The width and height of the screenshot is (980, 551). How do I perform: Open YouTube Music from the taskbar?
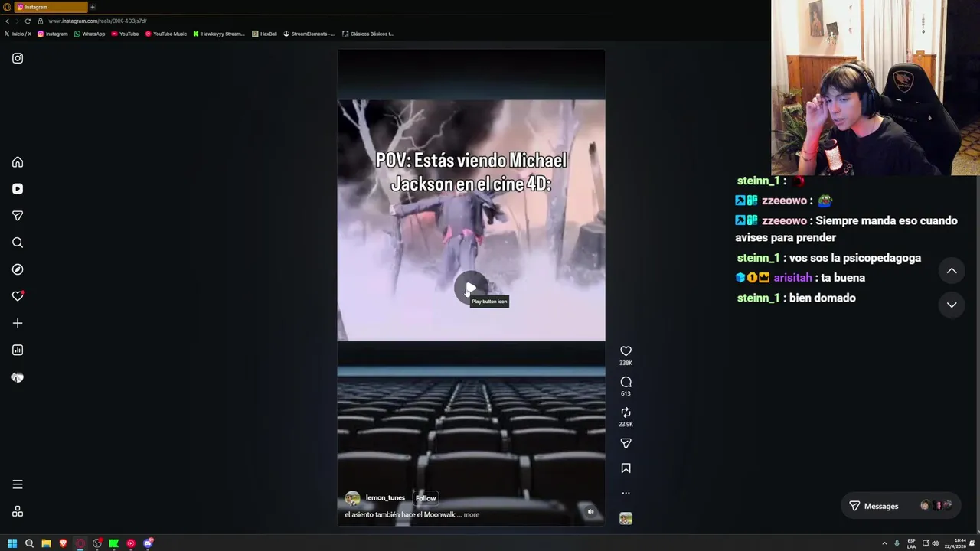131,543
